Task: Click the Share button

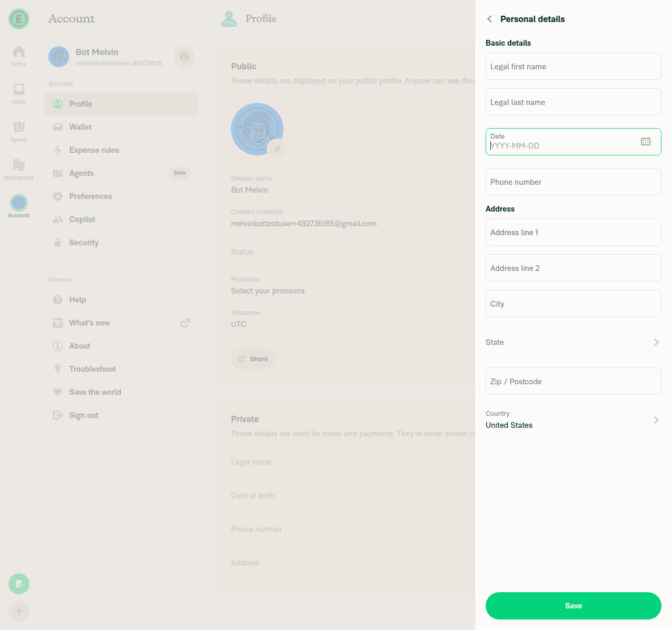Action: (254, 359)
